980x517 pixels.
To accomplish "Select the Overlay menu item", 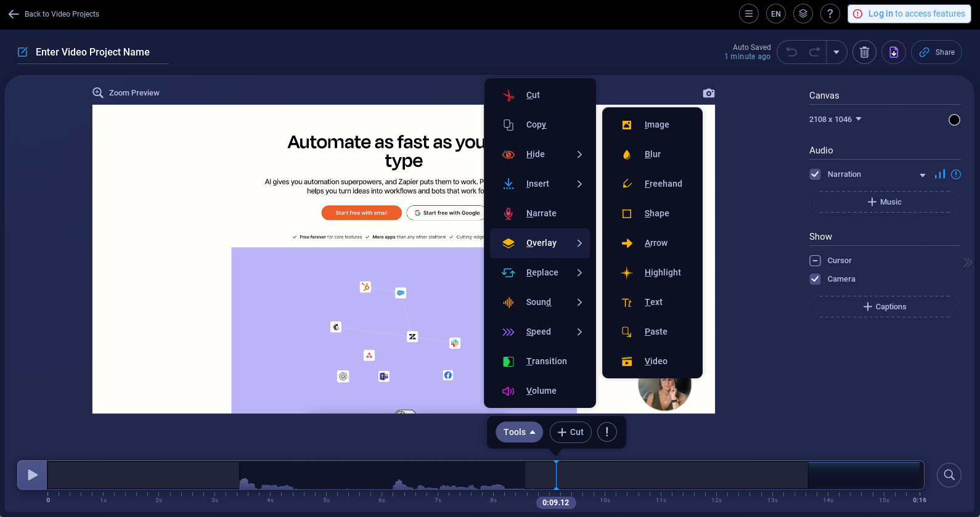I will (x=540, y=243).
